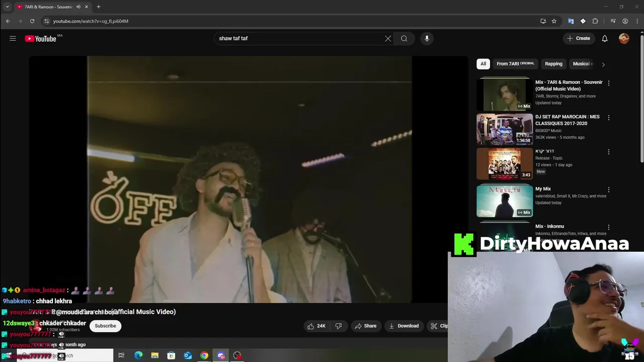
Task: Show more chips with right arrow
Action: click(x=603, y=64)
